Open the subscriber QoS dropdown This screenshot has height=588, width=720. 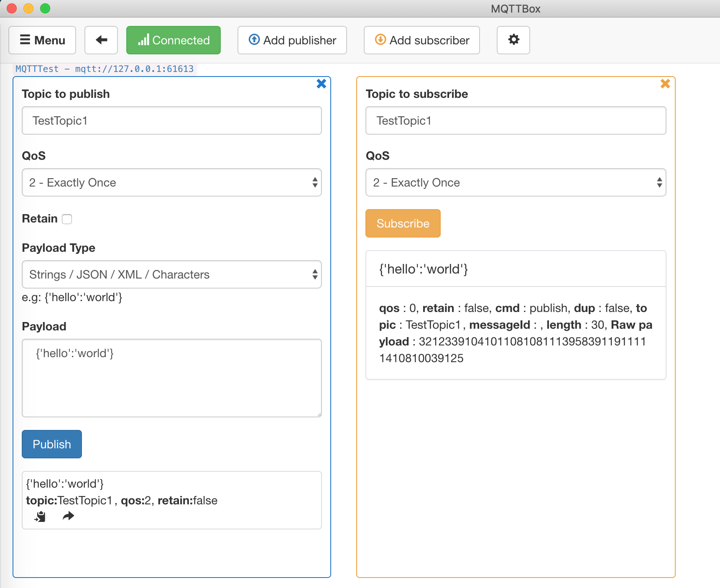point(516,182)
